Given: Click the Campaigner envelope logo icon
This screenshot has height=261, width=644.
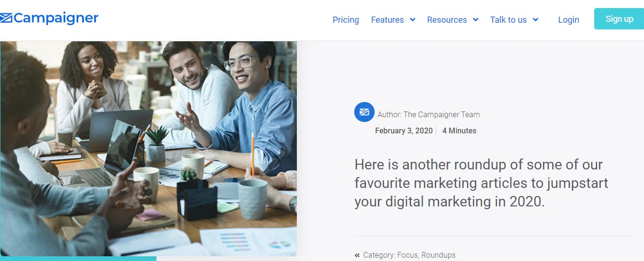Looking at the screenshot, I should pyautogui.click(x=6, y=19).
